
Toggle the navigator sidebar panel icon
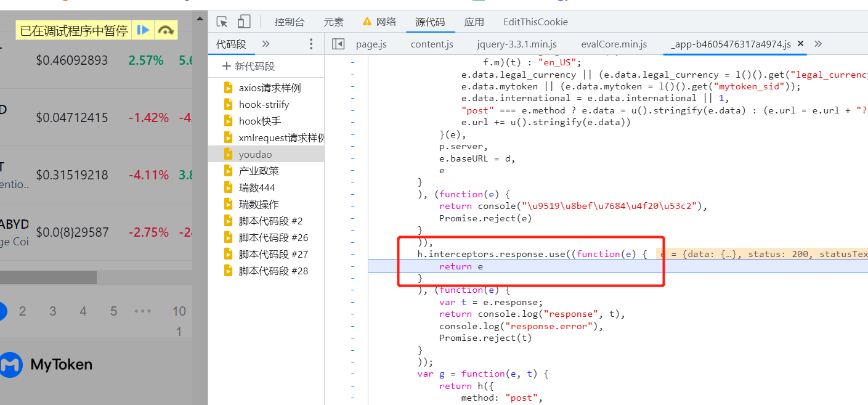click(338, 44)
